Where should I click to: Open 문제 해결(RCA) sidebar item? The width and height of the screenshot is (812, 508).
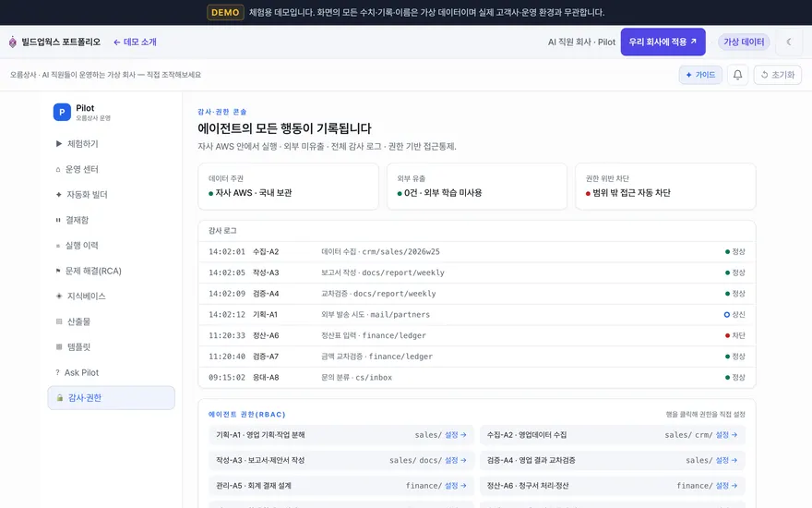(x=111, y=271)
